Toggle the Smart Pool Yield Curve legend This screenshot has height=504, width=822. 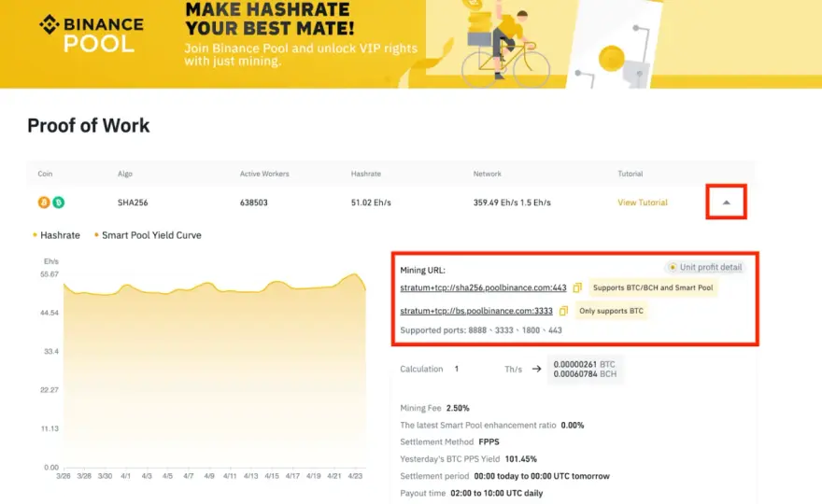click(x=148, y=235)
